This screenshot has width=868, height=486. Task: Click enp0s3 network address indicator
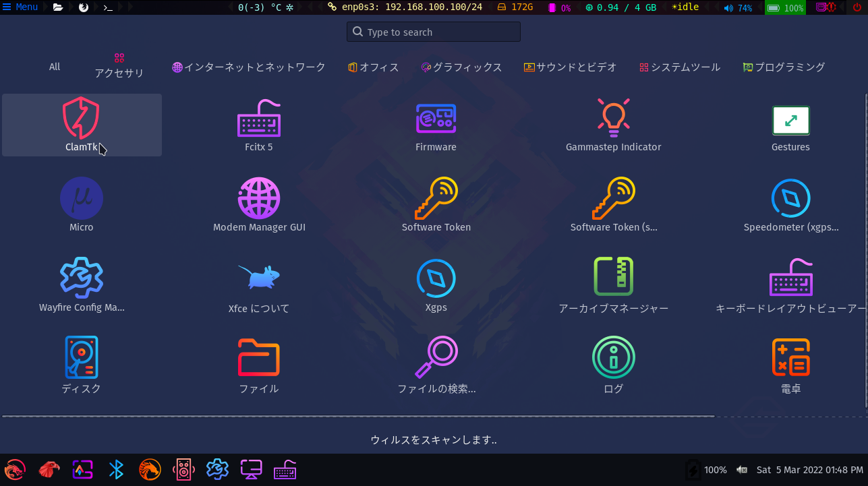[x=405, y=7]
